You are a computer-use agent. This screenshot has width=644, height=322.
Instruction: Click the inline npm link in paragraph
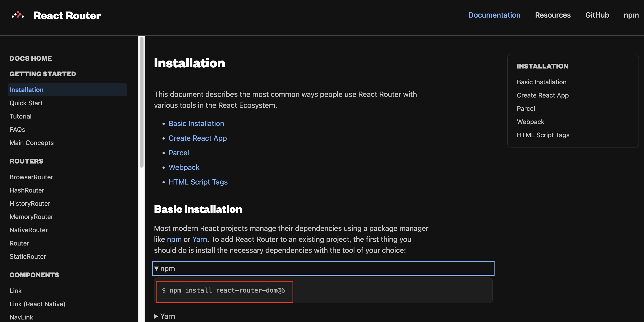pyautogui.click(x=174, y=239)
